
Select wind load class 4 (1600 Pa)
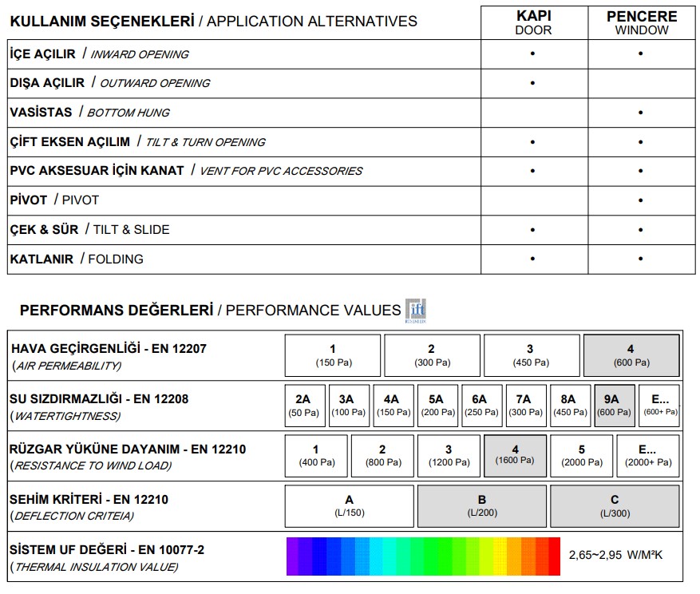(x=515, y=456)
